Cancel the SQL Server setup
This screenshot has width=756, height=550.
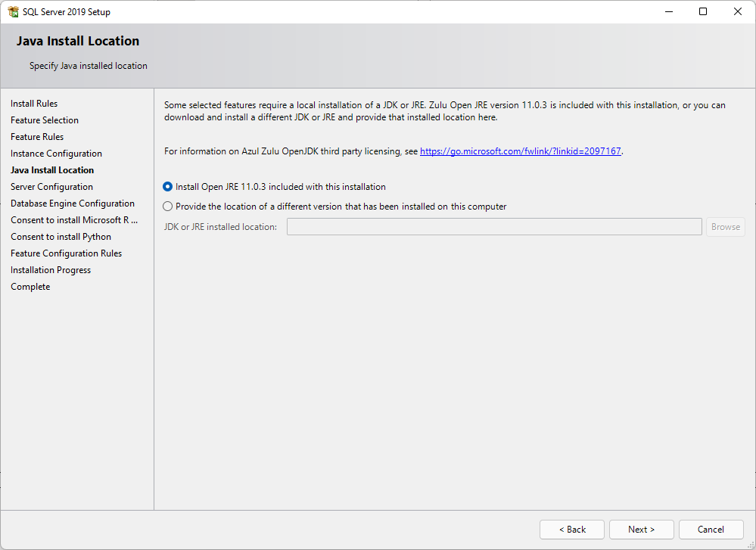711,530
